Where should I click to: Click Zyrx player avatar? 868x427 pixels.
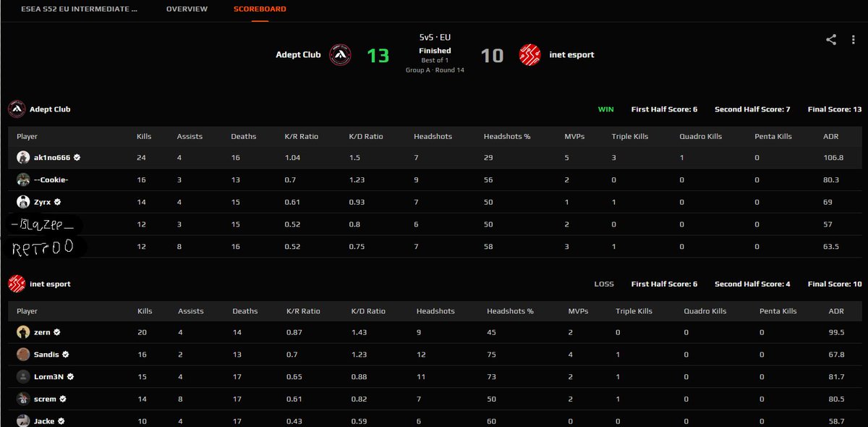tap(23, 202)
